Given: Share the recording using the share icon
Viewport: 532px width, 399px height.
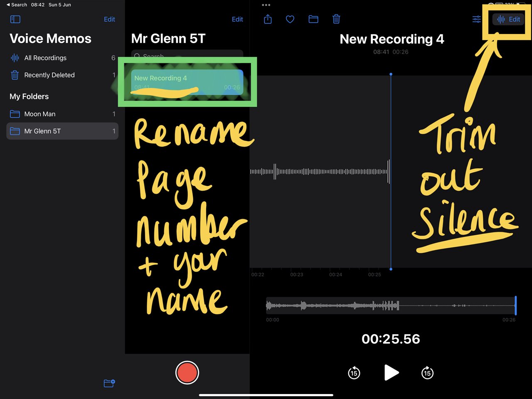Looking at the screenshot, I should 268,19.
